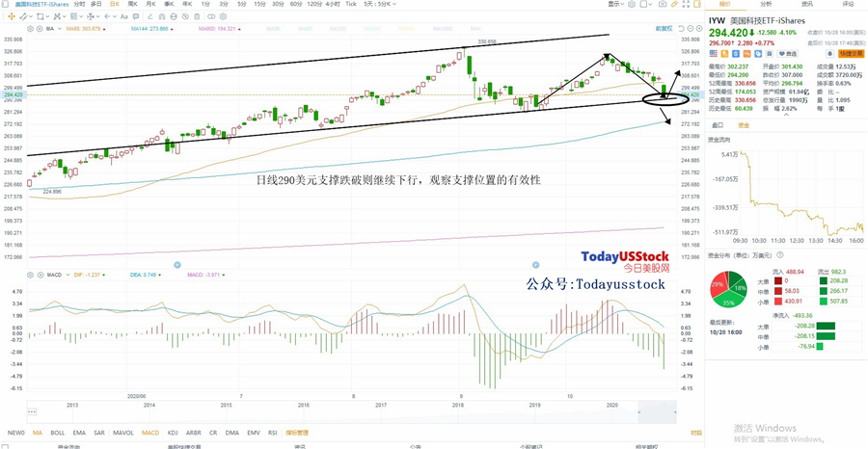Open the 前复权 adjustment dropdown

coord(664,28)
